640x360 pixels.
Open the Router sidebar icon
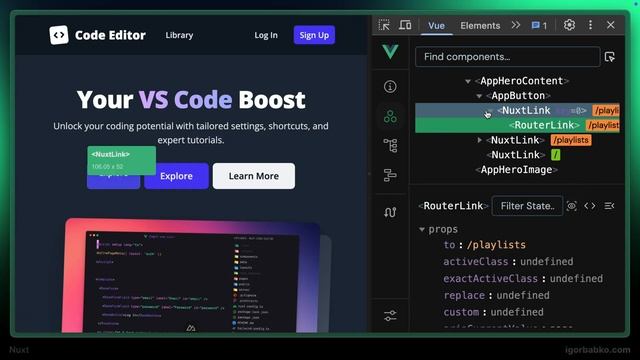click(390, 212)
